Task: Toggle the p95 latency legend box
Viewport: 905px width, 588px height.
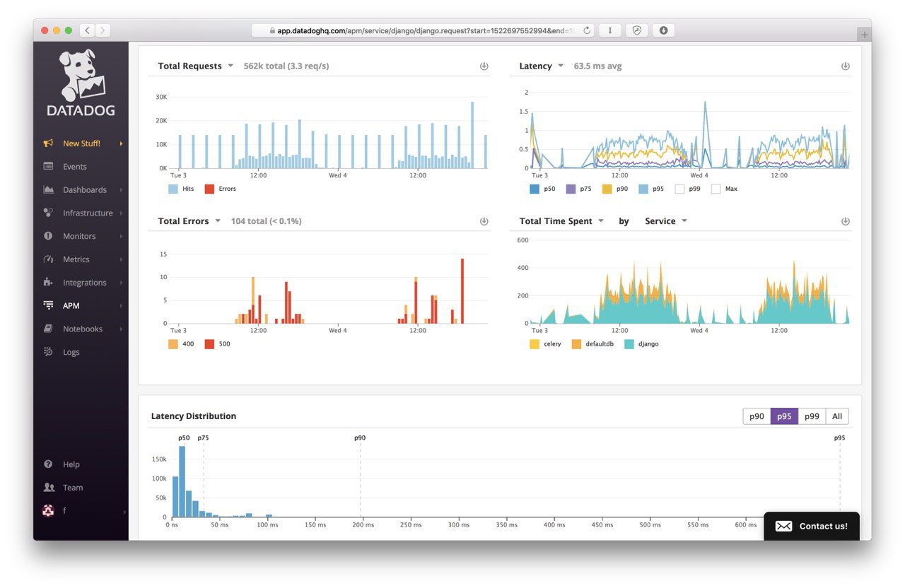Action: 643,189
